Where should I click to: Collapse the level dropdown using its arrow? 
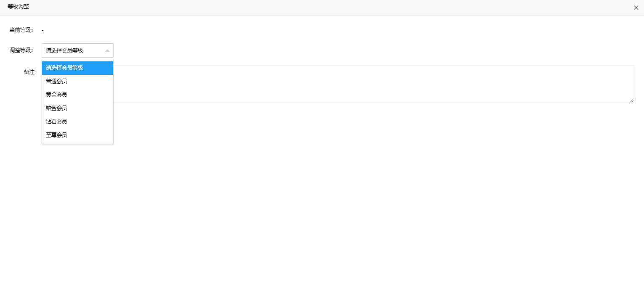107,50
